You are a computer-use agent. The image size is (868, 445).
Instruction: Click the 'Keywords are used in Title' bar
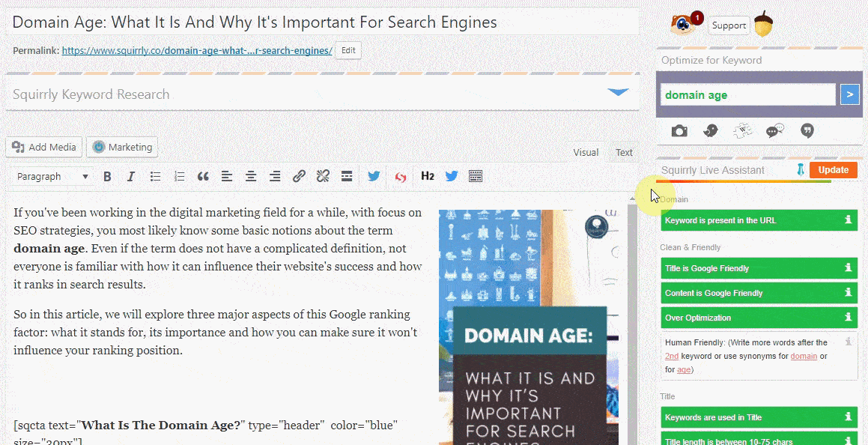(x=759, y=417)
